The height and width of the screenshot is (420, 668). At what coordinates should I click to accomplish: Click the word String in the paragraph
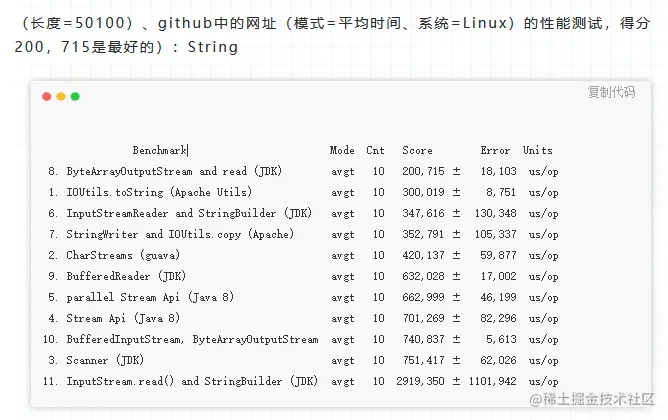click(213, 47)
